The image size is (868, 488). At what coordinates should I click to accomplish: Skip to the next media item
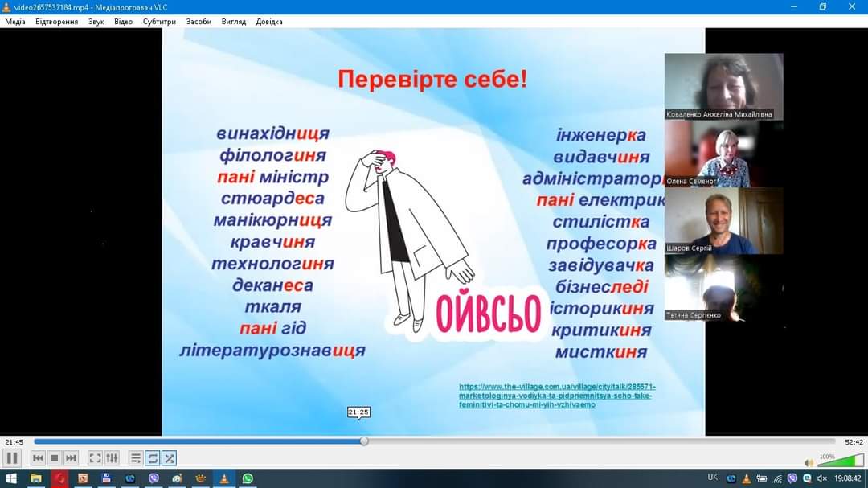click(71, 458)
